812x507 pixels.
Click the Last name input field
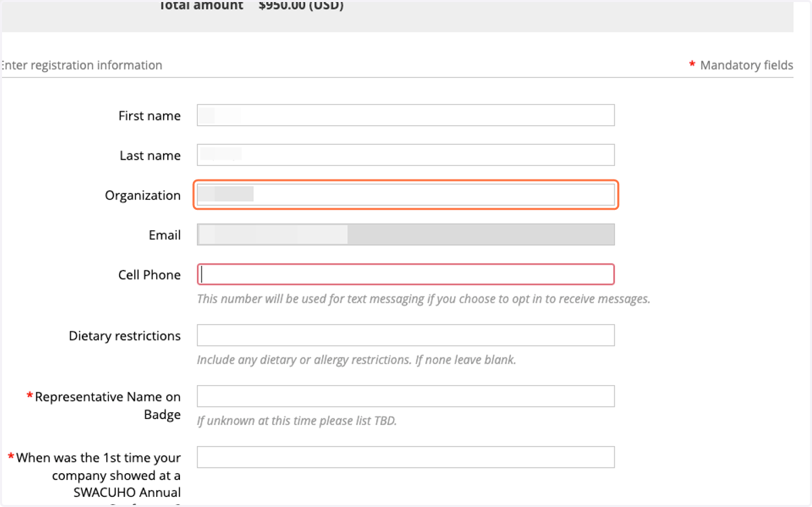[405, 155]
